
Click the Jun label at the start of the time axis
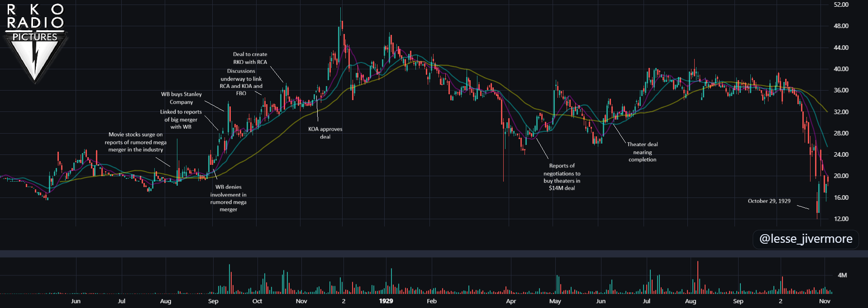tap(76, 301)
